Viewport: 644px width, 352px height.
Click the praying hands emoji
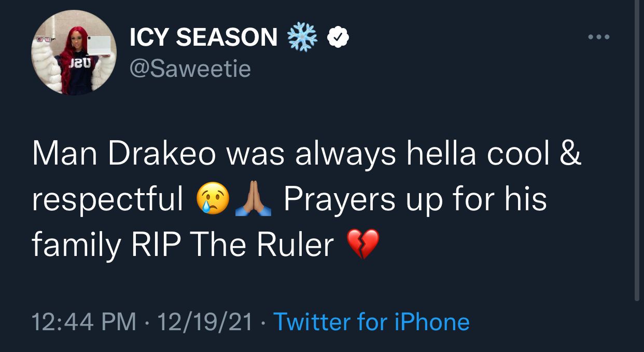pos(253,199)
